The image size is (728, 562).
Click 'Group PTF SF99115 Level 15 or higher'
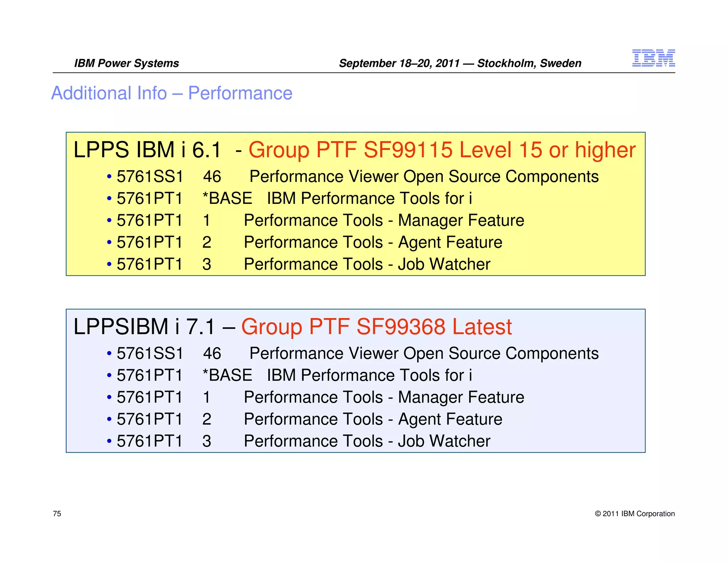pyautogui.click(x=442, y=150)
